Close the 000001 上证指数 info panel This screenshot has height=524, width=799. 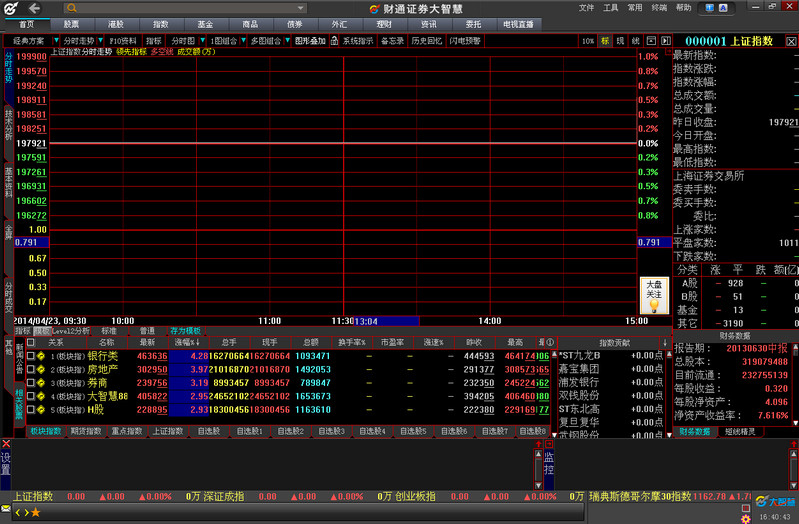click(791, 42)
